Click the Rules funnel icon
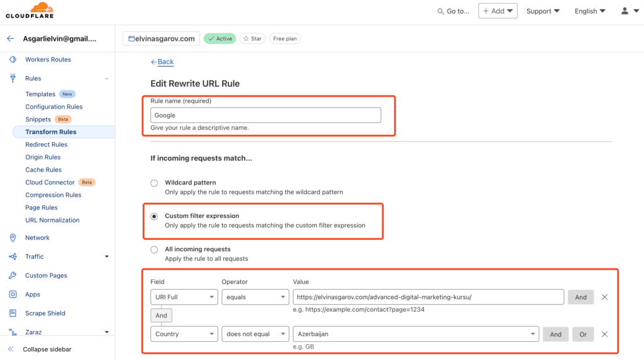This screenshot has height=360, width=644. [13, 78]
